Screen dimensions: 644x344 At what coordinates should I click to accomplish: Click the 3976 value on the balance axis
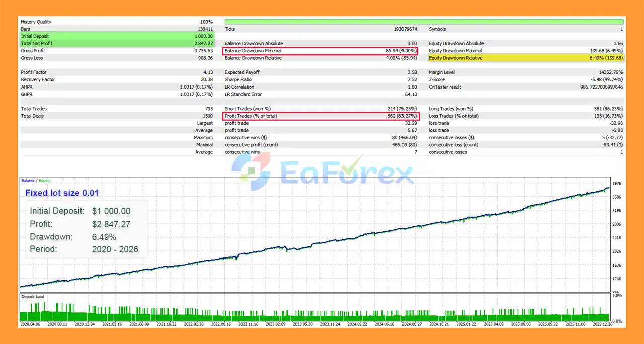[618, 184]
